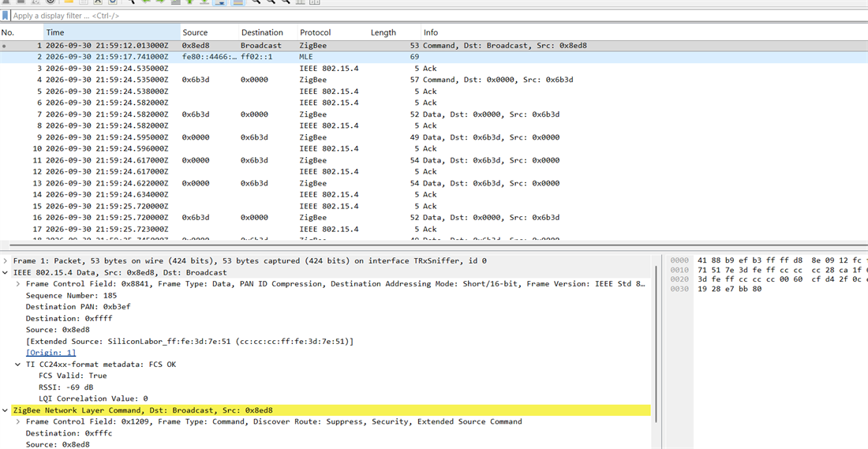
Task: Select packet 9 ZigBee Data, length 49
Action: 434,137
